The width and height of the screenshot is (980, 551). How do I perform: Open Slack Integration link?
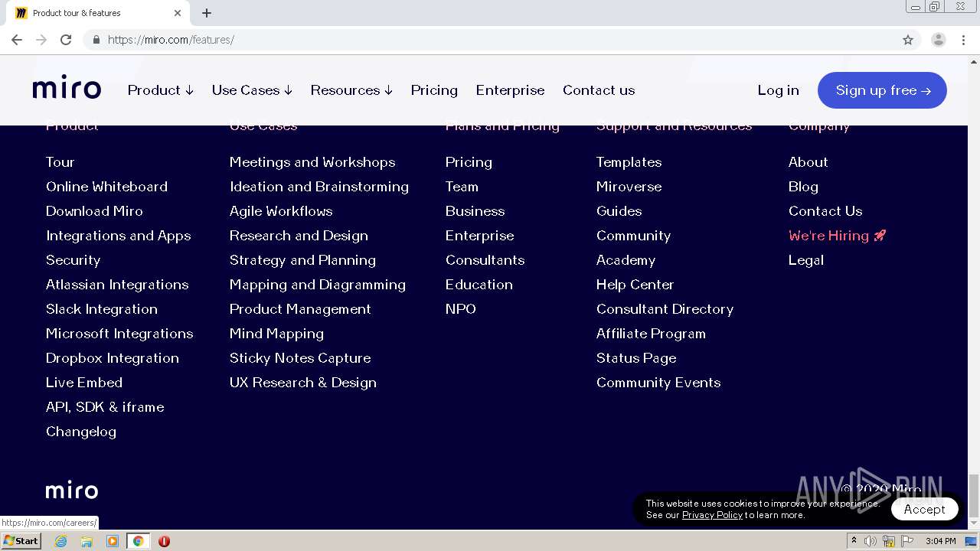[x=102, y=309]
